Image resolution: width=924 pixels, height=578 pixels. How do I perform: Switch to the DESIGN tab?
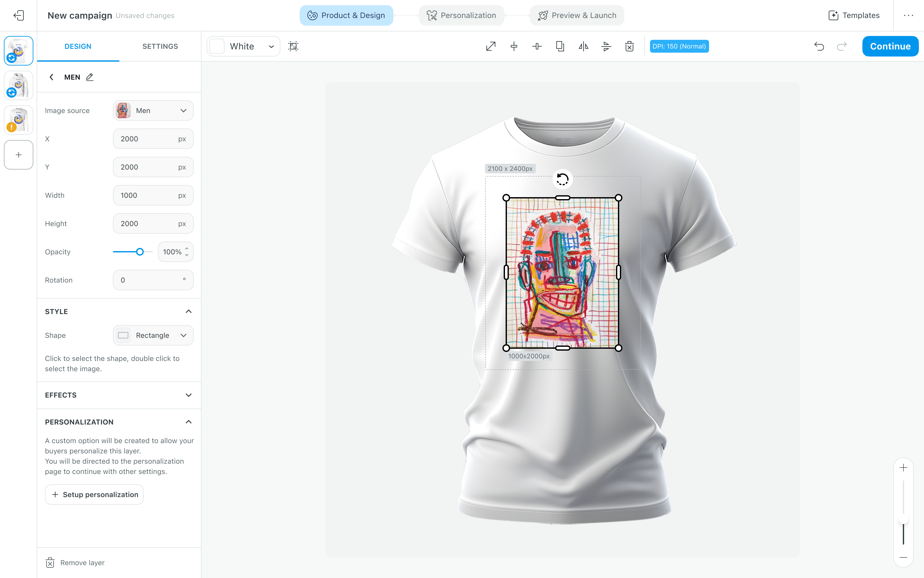[78, 46]
